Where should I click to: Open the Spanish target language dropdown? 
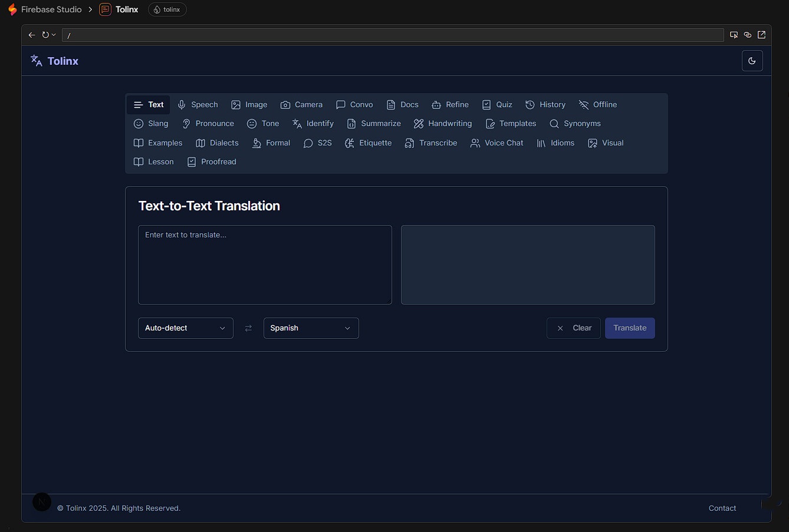click(x=311, y=328)
